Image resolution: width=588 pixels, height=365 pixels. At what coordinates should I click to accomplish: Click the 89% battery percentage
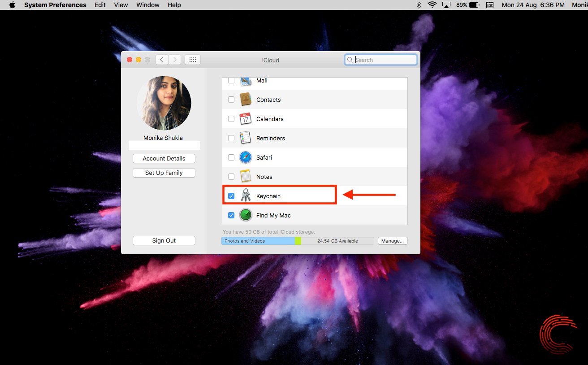[x=462, y=5]
